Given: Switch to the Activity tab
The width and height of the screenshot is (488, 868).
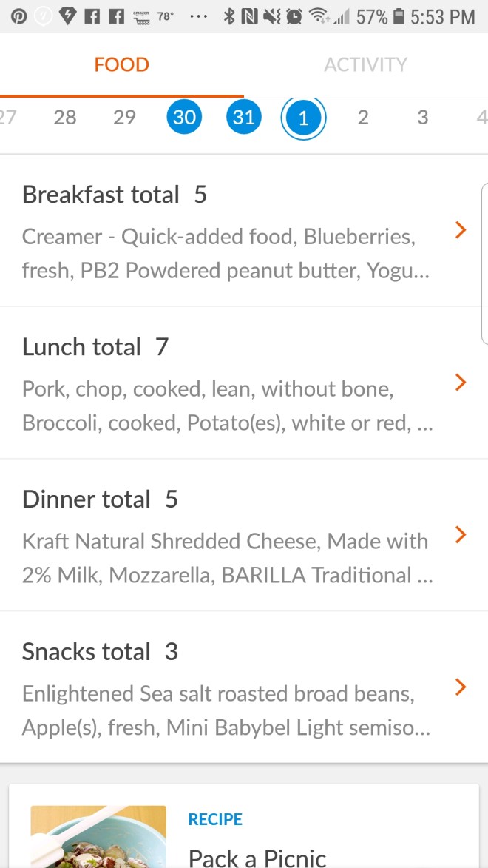Looking at the screenshot, I should (365, 64).
